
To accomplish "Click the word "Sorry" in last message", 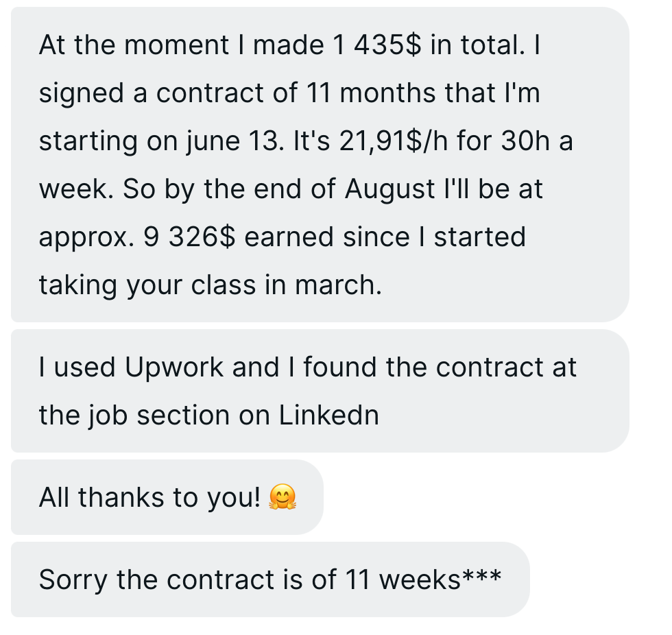I will coord(73,579).
